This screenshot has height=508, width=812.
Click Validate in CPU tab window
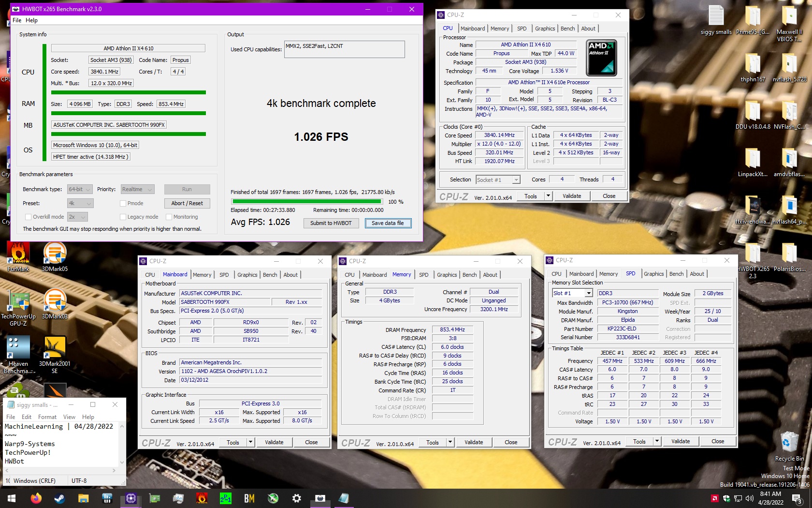pos(572,196)
